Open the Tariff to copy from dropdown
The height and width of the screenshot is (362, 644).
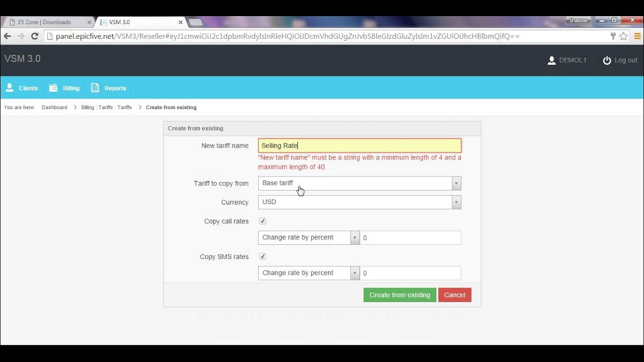(x=360, y=184)
